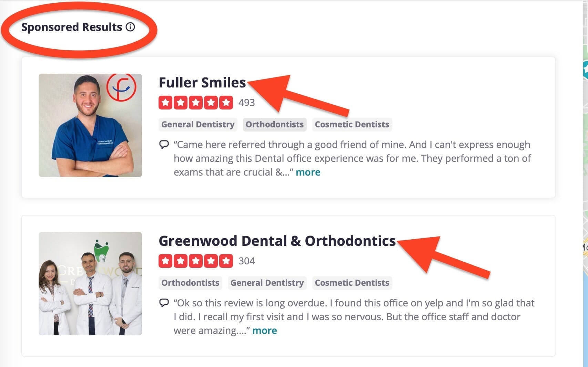588x367 pixels.
Task: Click the review speech bubble under Fuller Smiles
Action: click(164, 145)
